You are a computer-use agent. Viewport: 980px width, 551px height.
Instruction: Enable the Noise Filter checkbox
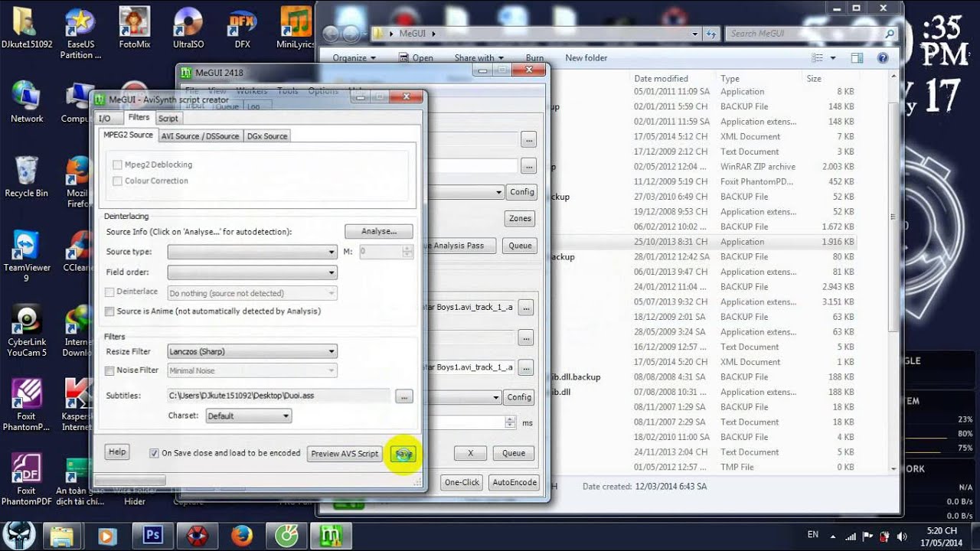tap(109, 370)
